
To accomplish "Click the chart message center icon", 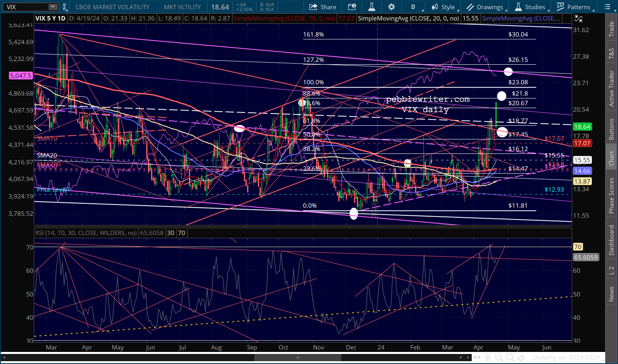I will [x=352, y=7].
